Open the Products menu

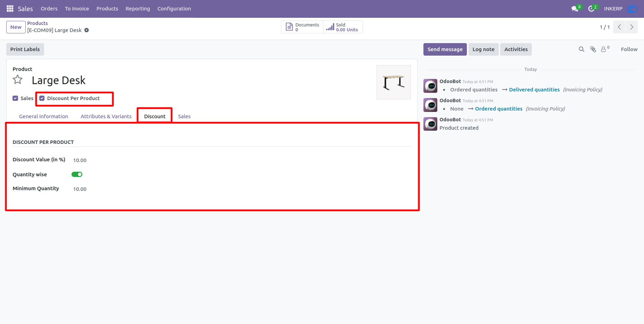[x=107, y=9]
